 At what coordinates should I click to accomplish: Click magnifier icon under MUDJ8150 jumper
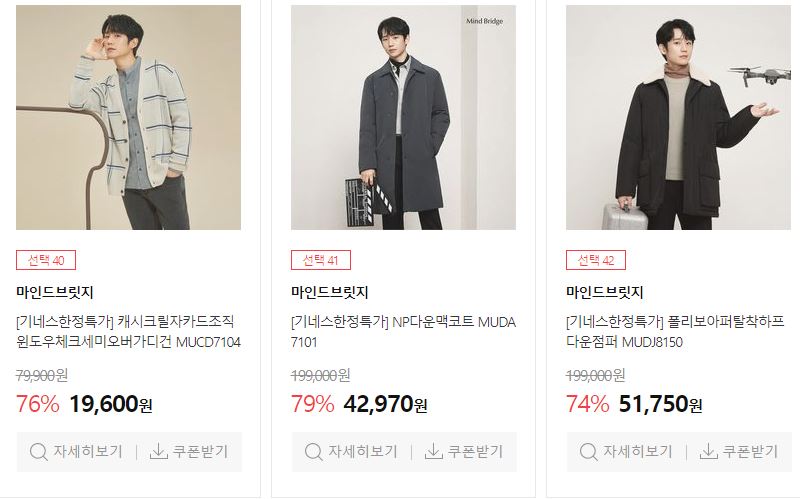tap(588, 452)
